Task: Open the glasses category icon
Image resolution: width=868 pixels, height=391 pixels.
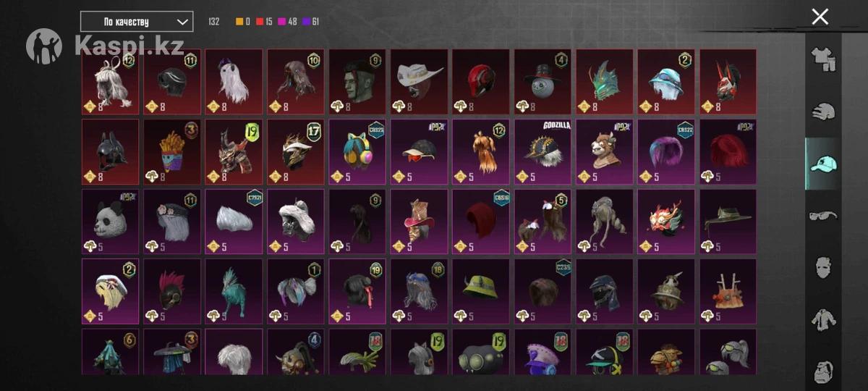Action: click(x=823, y=215)
